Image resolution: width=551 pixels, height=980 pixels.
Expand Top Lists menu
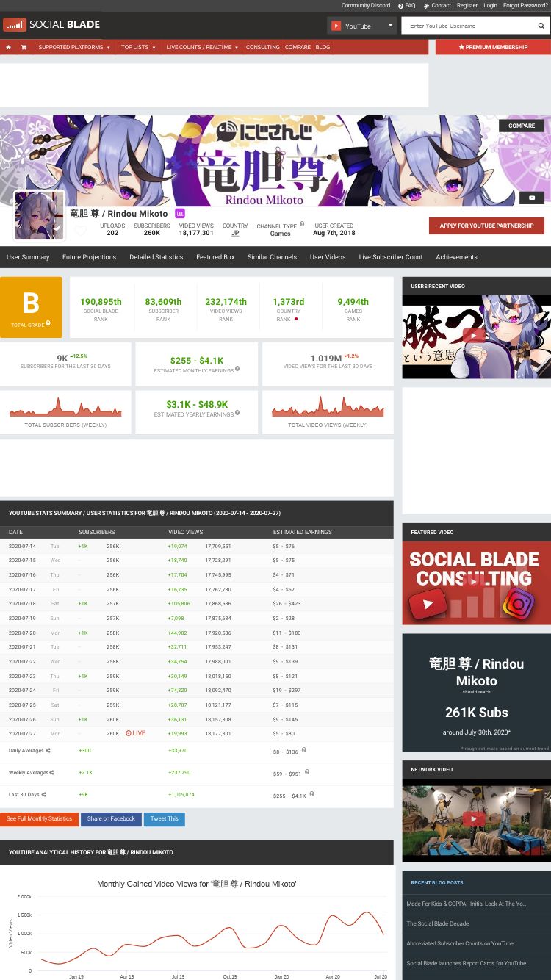[139, 47]
